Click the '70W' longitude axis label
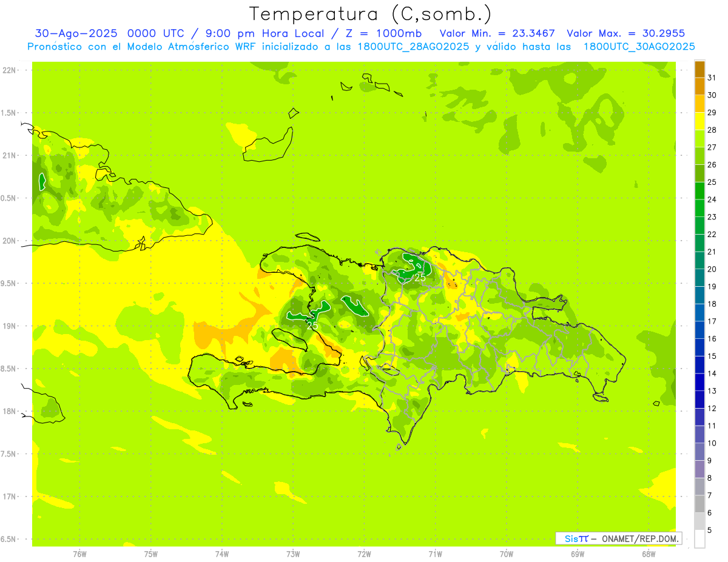Image resolution: width=728 pixels, height=562 pixels. [507, 554]
